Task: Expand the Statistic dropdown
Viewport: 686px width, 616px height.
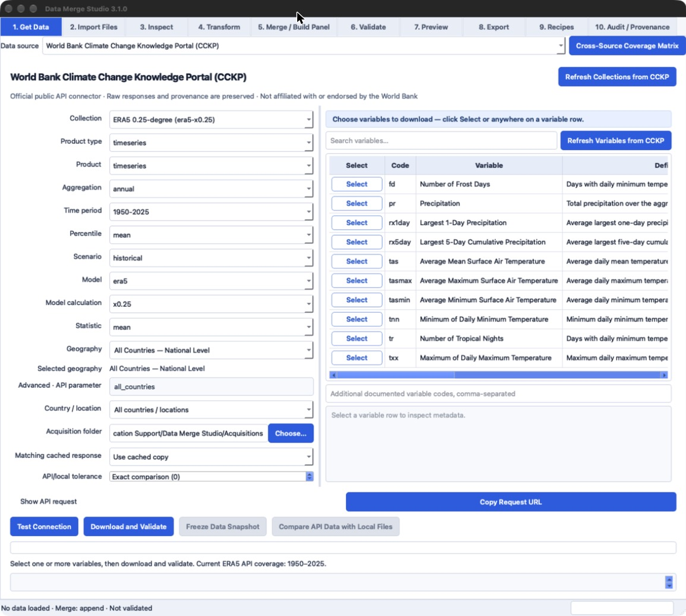Action: click(211, 327)
